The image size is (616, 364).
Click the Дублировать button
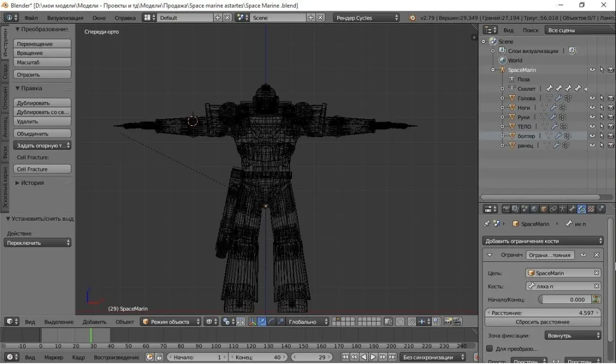click(x=42, y=103)
